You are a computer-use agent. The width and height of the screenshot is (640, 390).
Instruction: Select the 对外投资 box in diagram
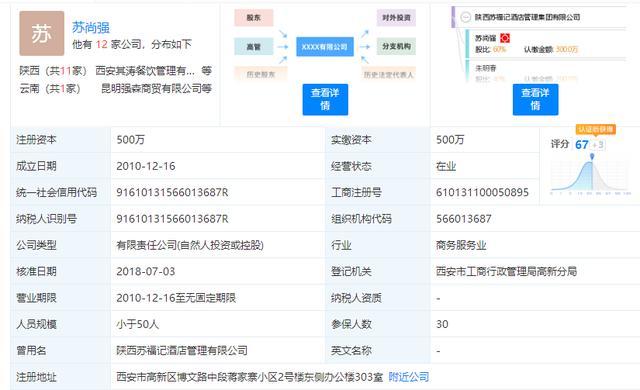(x=396, y=18)
